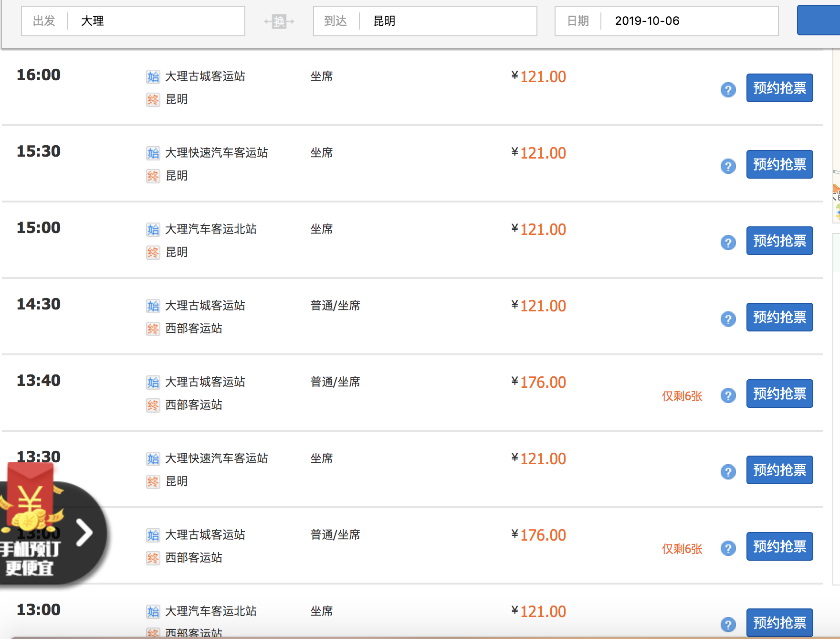This screenshot has width=840, height=639.
Task: Edit the 出发 departure field showing 大理
Action: [133, 21]
